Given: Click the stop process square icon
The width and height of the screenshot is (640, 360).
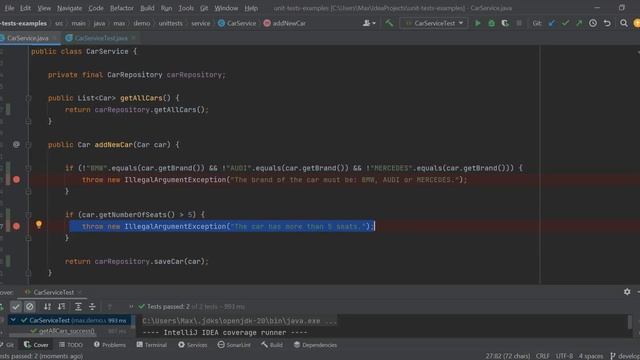Looking at the screenshot, I should 519,23.
